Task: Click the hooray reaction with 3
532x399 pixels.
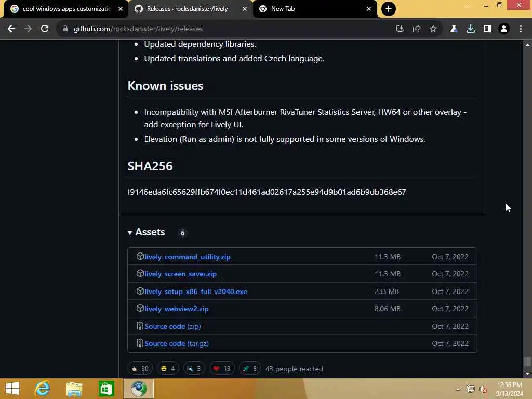Action: (194, 369)
